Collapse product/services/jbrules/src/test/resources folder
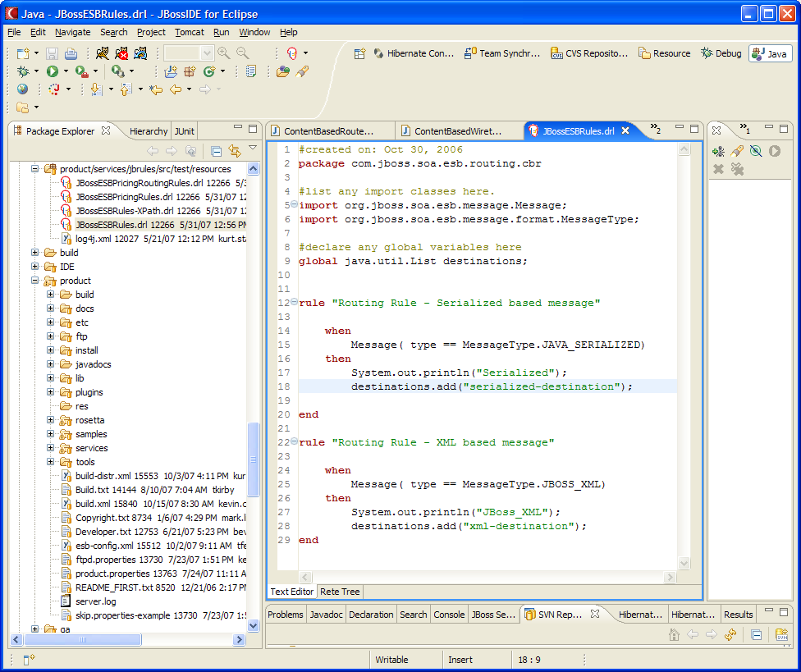Screen dimensions: 801x672 point(34,168)
